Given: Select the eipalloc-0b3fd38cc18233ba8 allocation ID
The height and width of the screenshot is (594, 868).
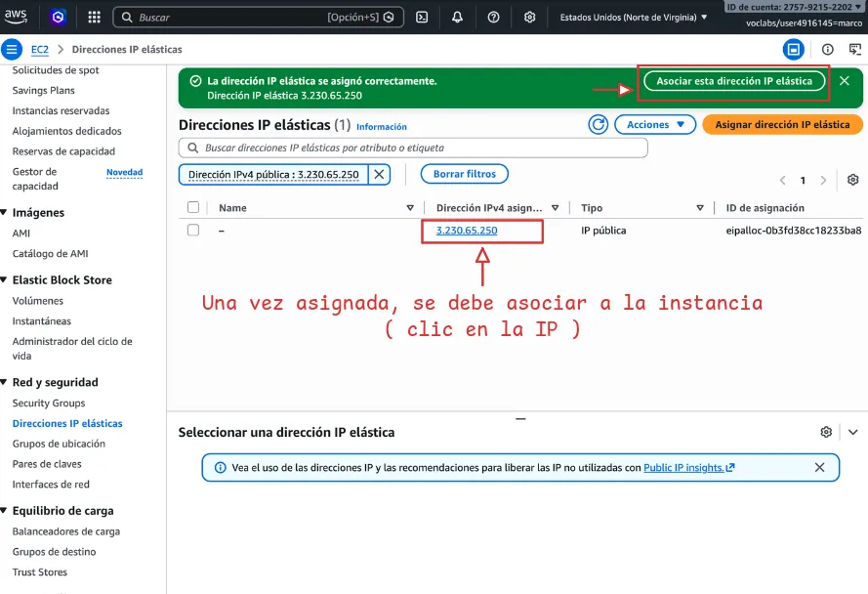Looking at the screenshot, I should pyautogui.click(x=794, y=231).
